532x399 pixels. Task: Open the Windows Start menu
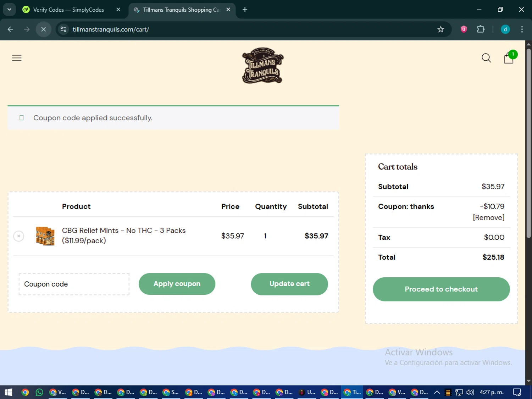point(9,392)
